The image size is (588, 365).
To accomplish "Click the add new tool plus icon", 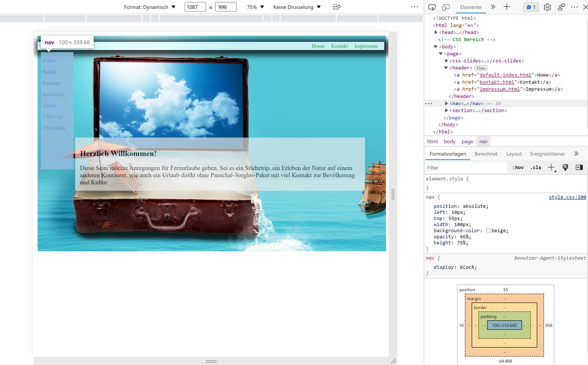I will (507, 7).
